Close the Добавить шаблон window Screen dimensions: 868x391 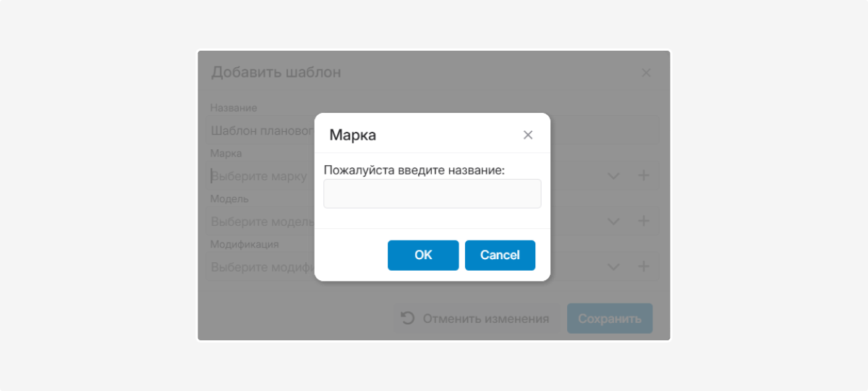click(646, 72)
